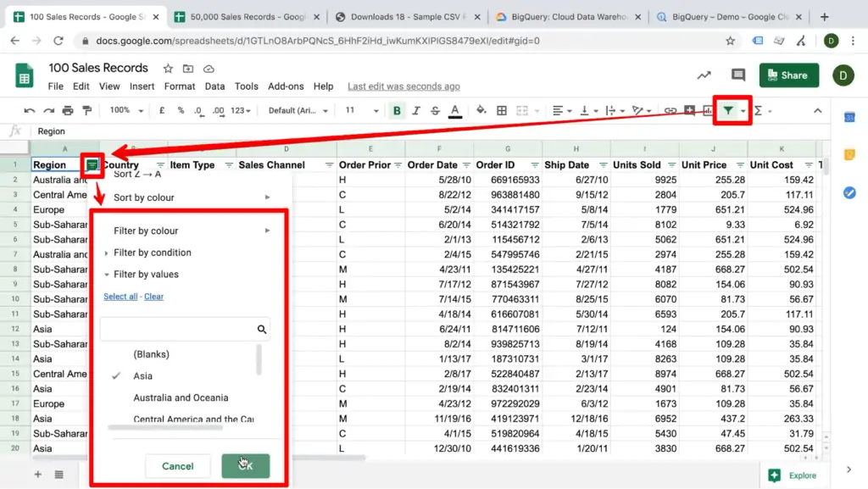Uncheck Asia in the filter values list
868x489 pixels.
coord(143,375)
